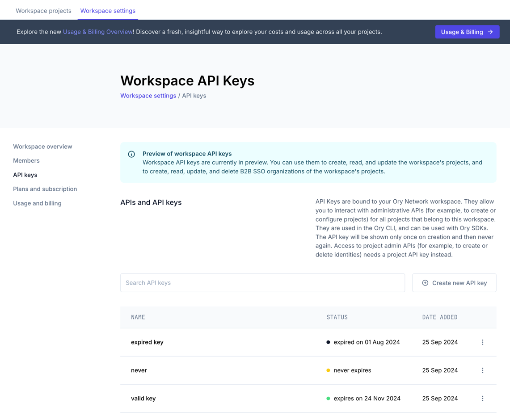
Task: Click the black status dot on the expired key
Action: point(329,342)
